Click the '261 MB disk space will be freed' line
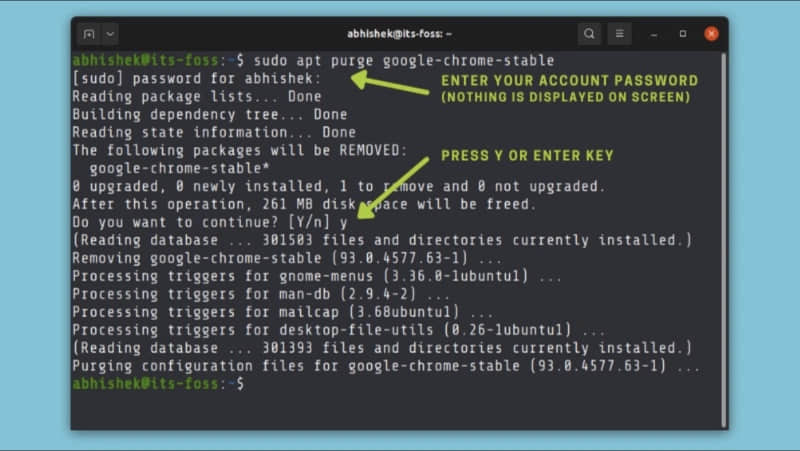The width and height of the screenshot is (800, 451). [304, 204]
